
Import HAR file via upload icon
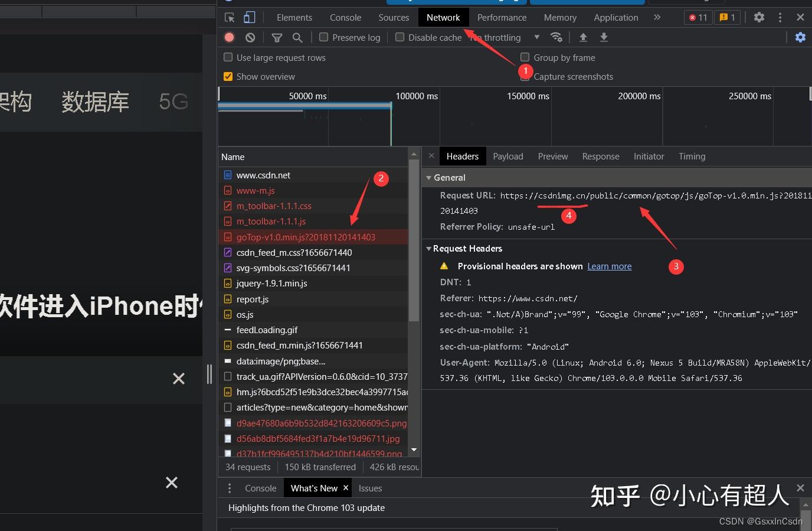(583, 37)
